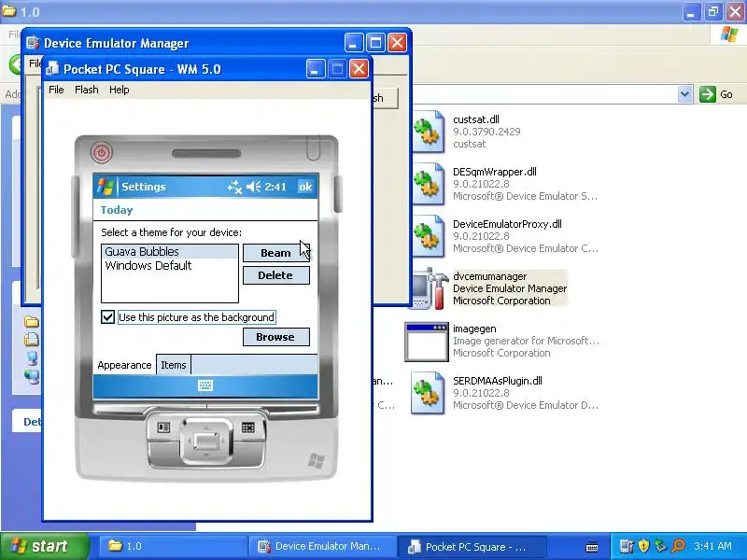Click the left soft key hardware button
The height and width of the screenshot is (560, 747).
[163, 427]
